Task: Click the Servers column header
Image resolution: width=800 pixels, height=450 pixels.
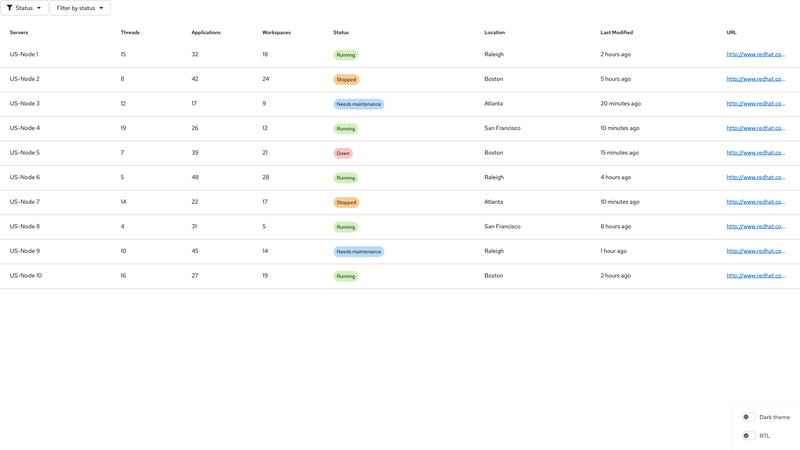Action: pos(19,33)
